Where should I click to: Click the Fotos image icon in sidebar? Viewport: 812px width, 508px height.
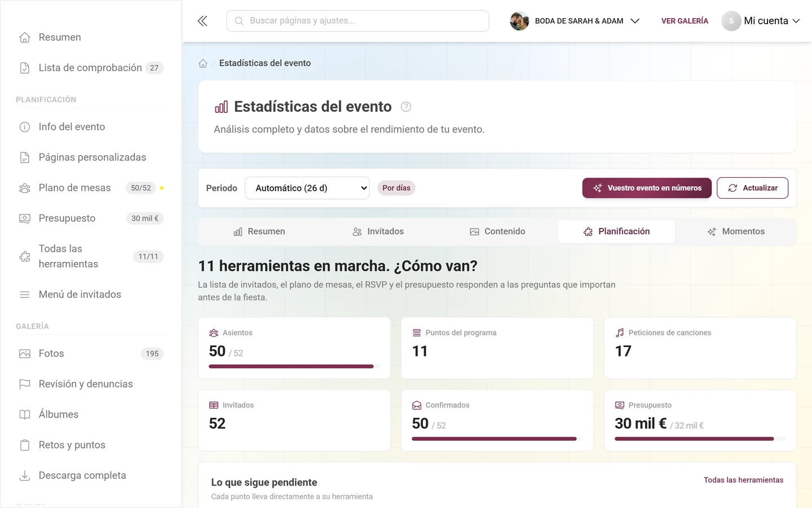(x=25, y=353)
